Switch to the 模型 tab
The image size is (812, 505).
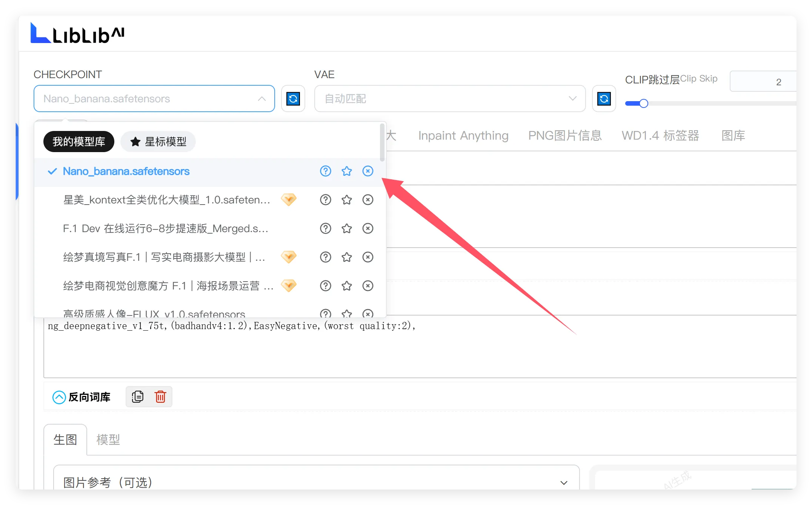[108, 439]
